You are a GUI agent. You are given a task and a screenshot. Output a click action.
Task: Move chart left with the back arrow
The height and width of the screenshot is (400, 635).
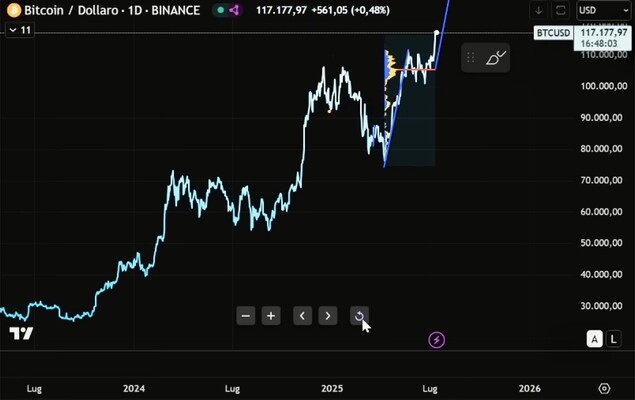pos(303,316)
